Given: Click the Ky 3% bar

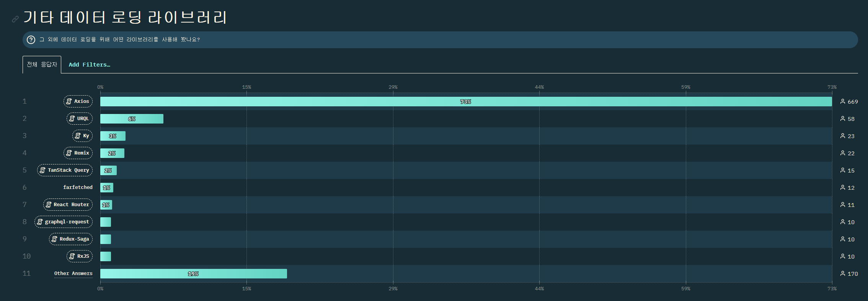Looking at the screenshot, I should tap(113, 136).
